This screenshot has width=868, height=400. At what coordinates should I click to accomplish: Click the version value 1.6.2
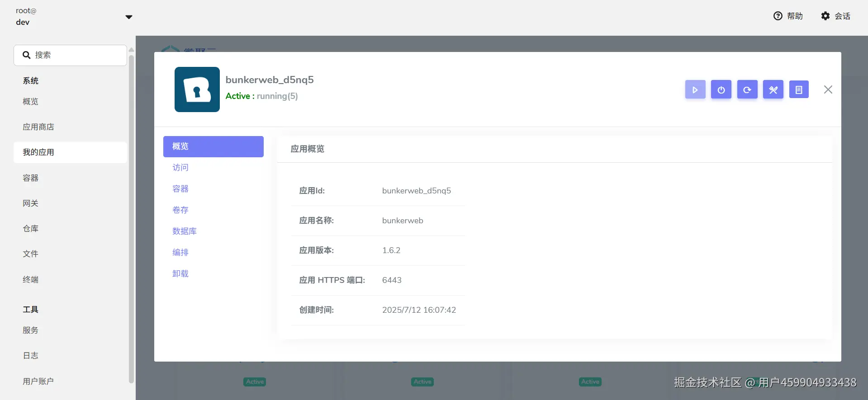click(x=391, y=250)
